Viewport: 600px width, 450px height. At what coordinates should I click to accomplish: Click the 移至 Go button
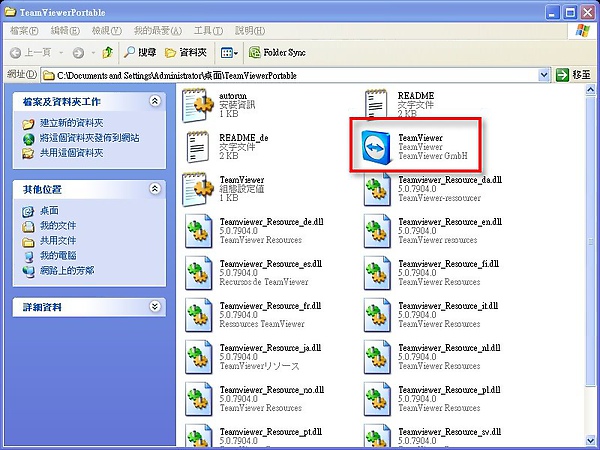pyautogui.click(x=573, y=75)
